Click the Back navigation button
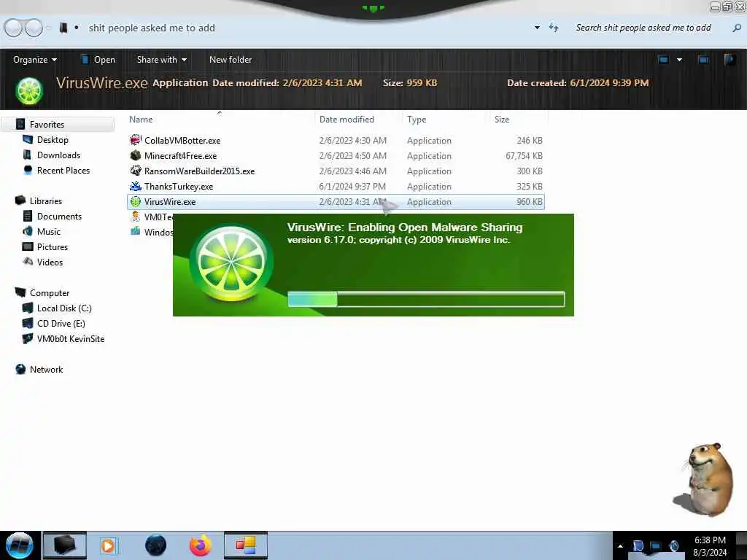This screenshot has height=560, width=747. [x=13, y=28]
